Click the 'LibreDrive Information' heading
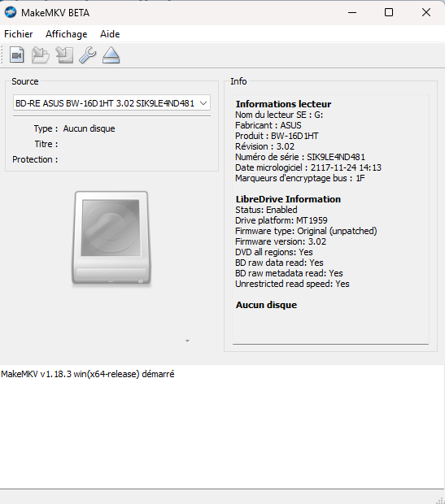This screenshot has width=445, height=504. point(288,199)
